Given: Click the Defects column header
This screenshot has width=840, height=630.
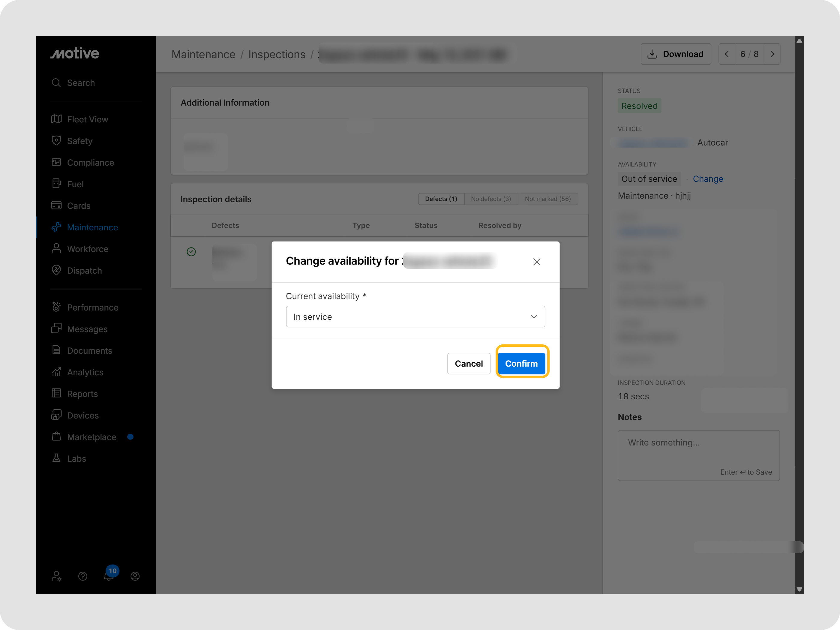Looking at the screenshot, I should [x=226, y=226].
